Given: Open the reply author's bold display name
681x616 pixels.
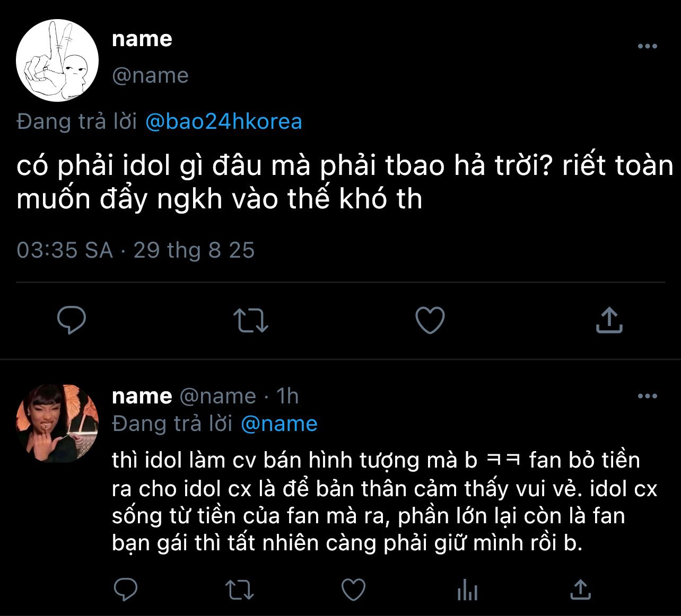Looking at the screenshot, I should click(142, 396).
